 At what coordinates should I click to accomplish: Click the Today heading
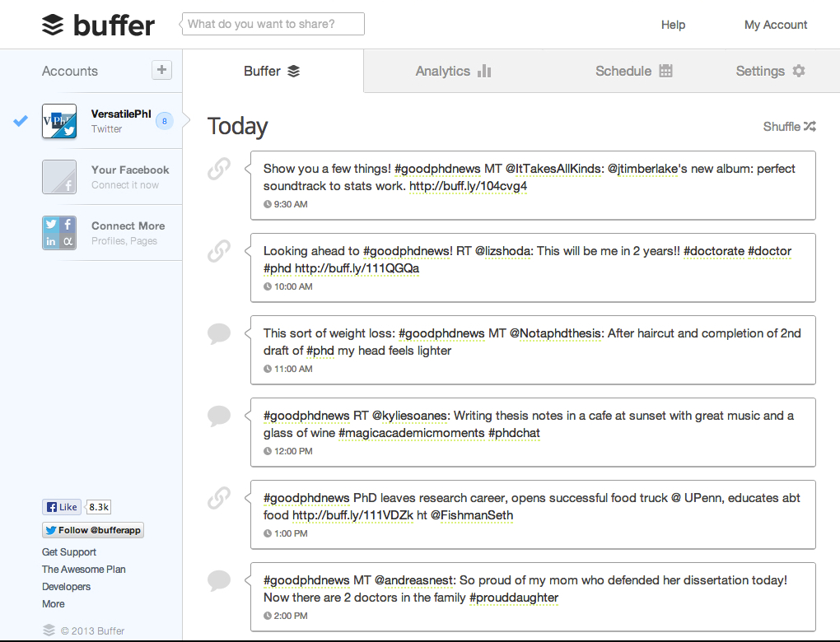tap(237, 127)
